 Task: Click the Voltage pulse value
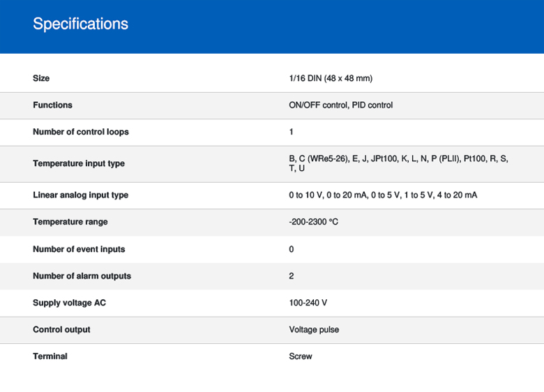(x=314, y=330)
